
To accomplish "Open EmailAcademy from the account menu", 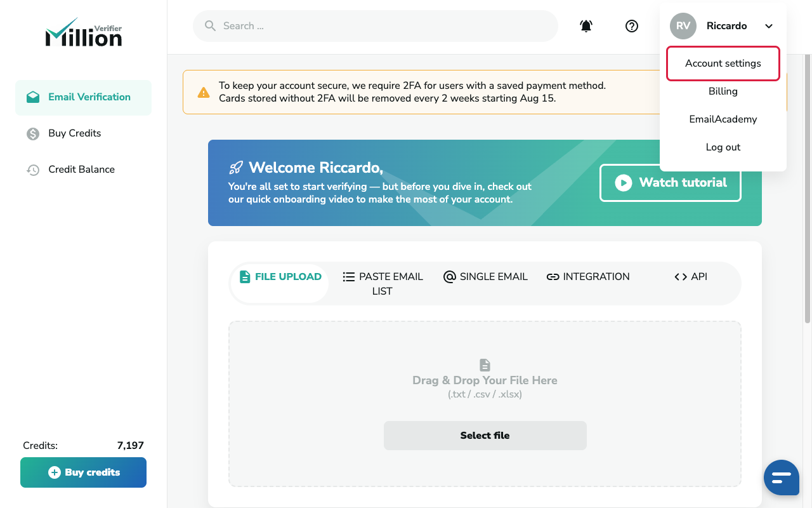I will [723, 119].
